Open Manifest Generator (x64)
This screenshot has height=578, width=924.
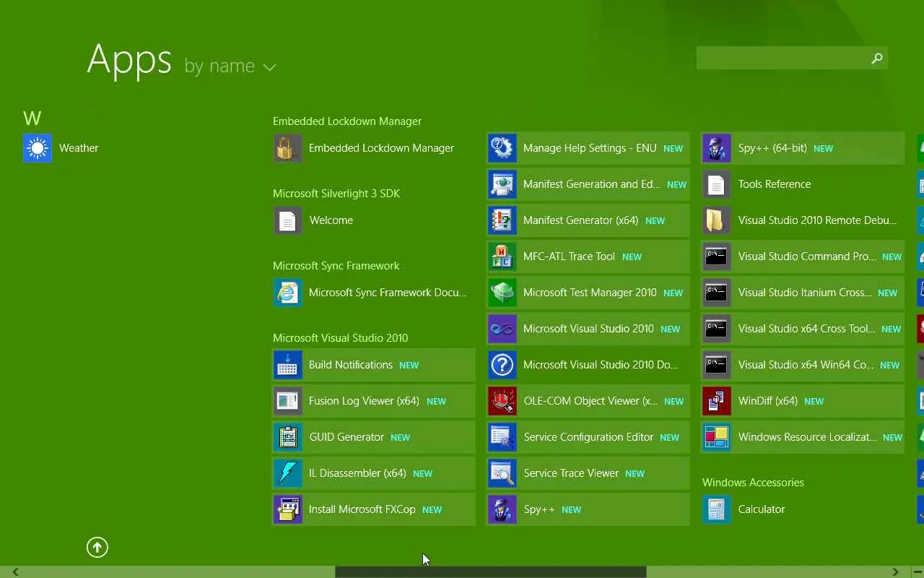click(x=588, y=220)
